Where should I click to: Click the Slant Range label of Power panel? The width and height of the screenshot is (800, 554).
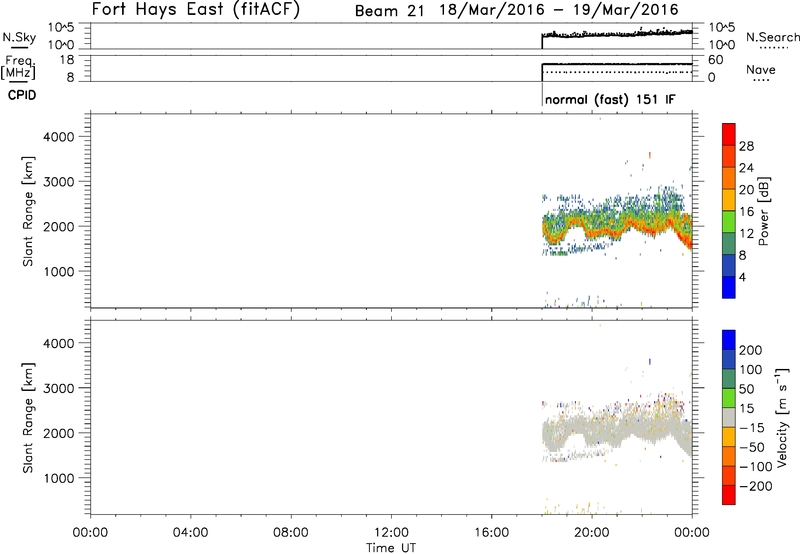click(28, 211)
